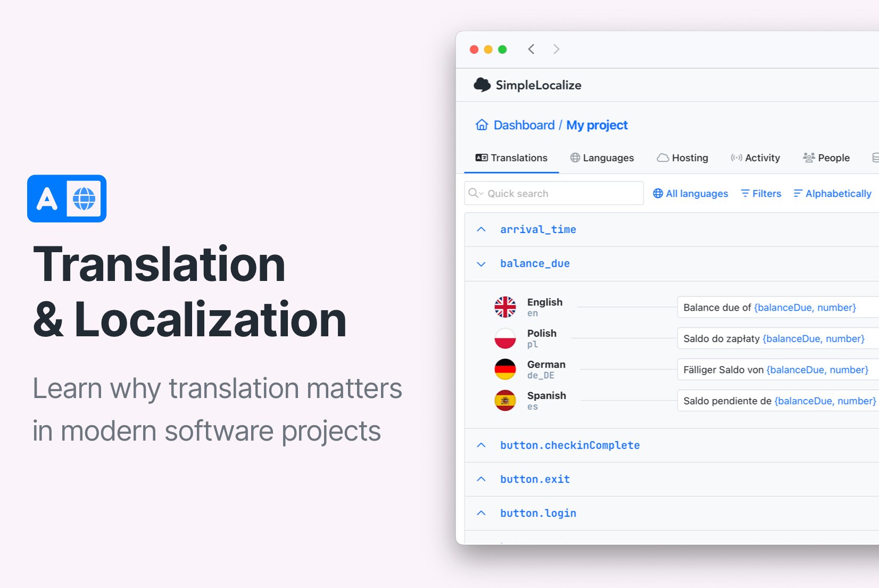The height and width of the screenshot is (588, 879).
Task: Open the All languages dropdown
Action: (x=691, y=193)
